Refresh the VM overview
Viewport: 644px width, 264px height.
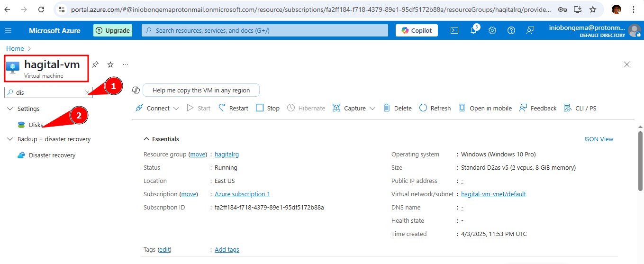click(435, 108)
